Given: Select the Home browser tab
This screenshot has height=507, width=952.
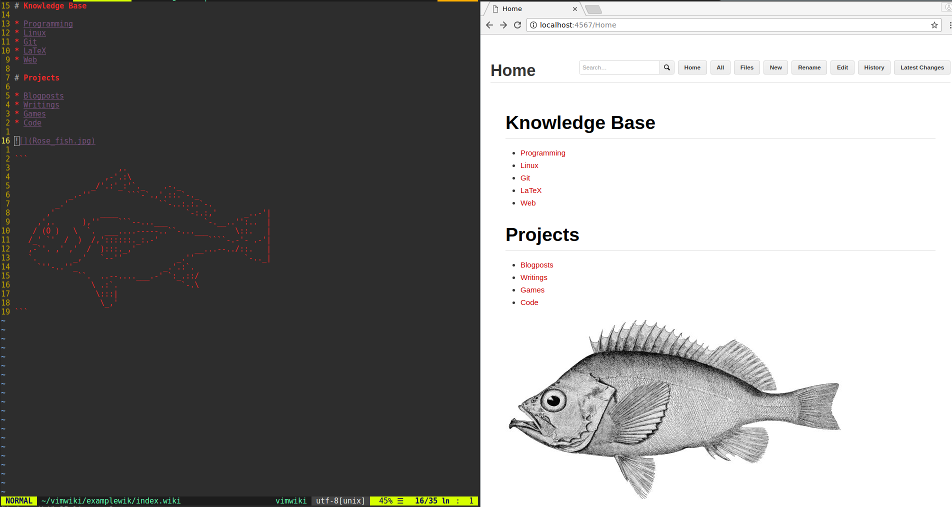Looking at the screenshot, I should click(532, 9).
